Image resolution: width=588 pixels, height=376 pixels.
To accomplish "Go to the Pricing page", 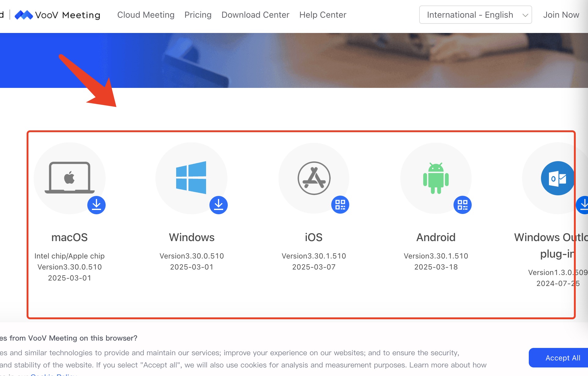I will click(x=198, y=15).
